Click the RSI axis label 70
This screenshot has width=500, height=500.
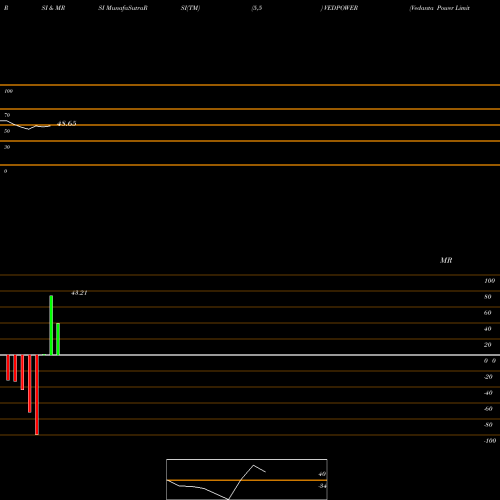(7, 115)
